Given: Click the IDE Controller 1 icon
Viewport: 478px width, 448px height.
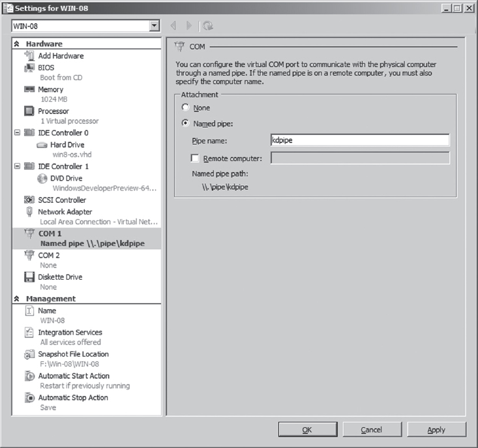Looking at the screenshot, I should click(x=29, y=166).
